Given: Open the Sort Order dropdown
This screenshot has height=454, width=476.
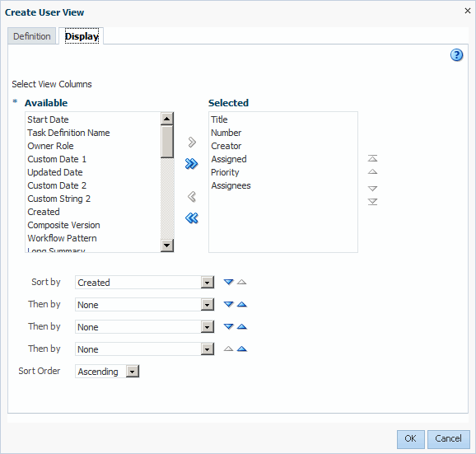Looking at the screenshot, I should pos(133,372).
